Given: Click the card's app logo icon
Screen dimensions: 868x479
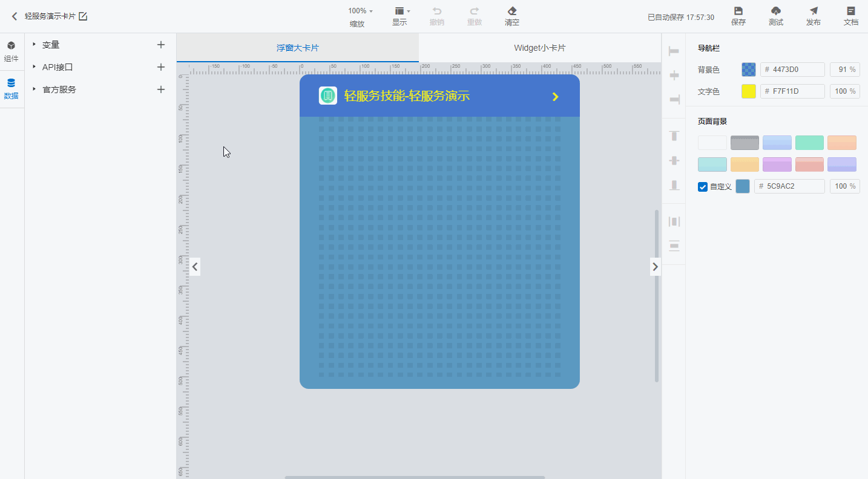Looking at the screenshot, I should click(328, 96).
